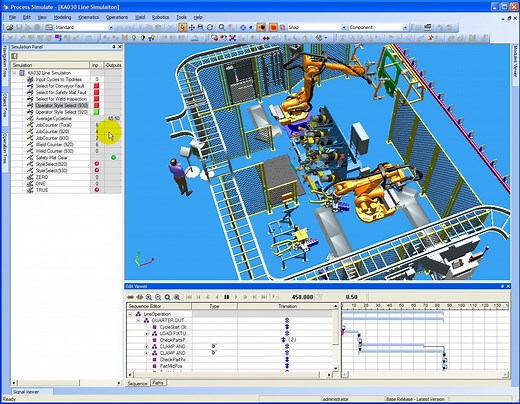520x404 pixels.
Task: Open the Robotics menu
Action: 160,17
